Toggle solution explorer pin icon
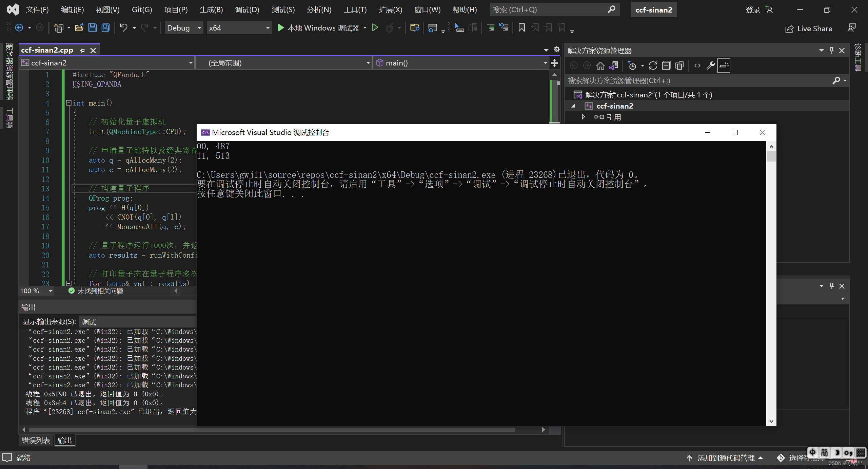The width and height of the screenshot is (868, 469). point(832,51)
